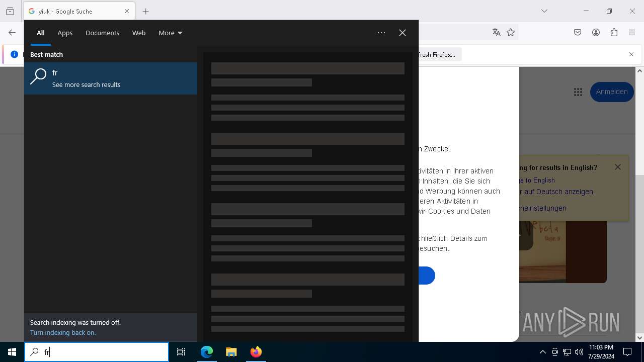
Task: Select the 'yiuk - Google Suche' tab
Action: 73,11
